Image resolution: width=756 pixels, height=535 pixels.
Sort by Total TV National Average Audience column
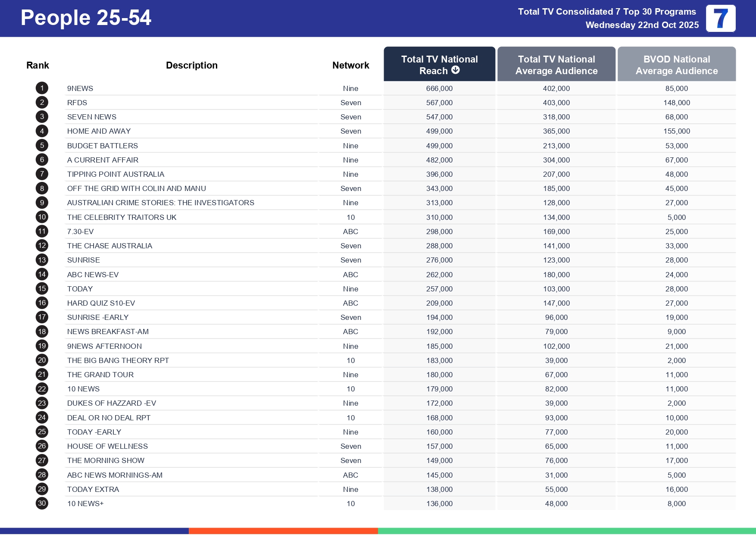click(x=556, y=65)
